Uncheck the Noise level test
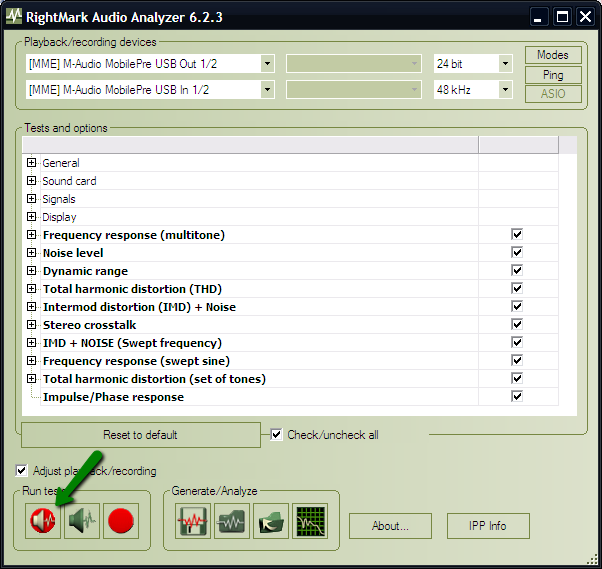602x569 pixels. coord(517,252)
